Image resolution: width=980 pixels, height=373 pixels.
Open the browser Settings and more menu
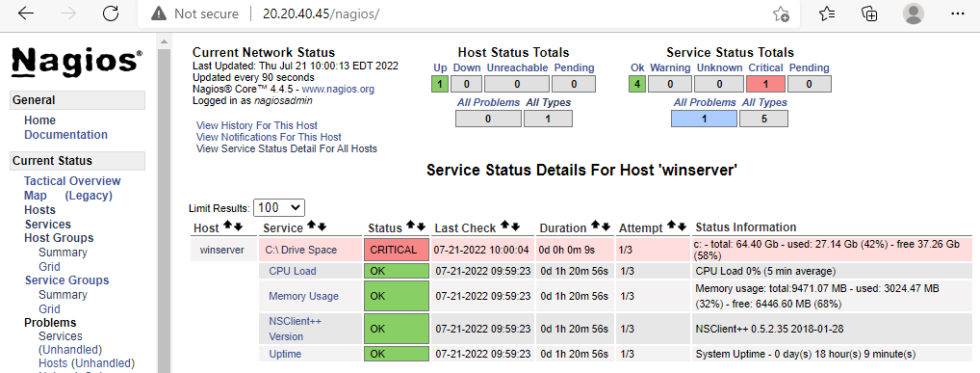[957, 13]
